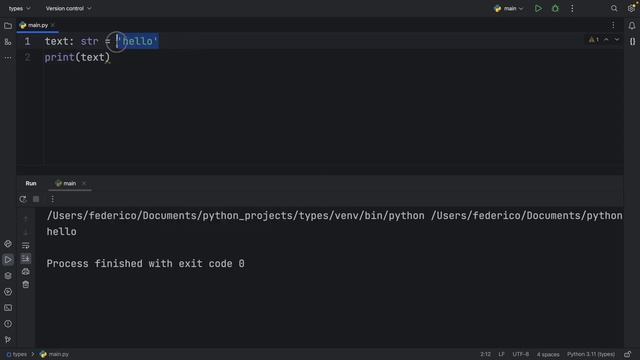640x360 pixels.
Task: Move up stack trace arrow in console
Action: click(26, 219)
